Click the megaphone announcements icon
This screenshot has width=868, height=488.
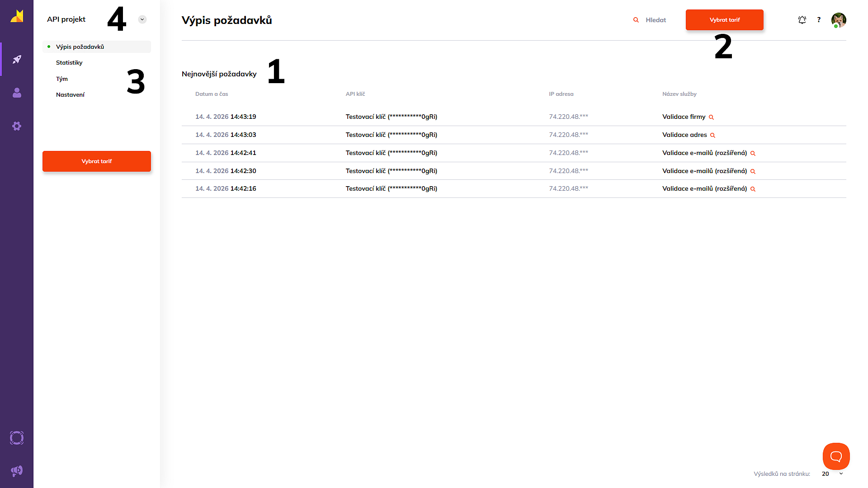click(x=17, y=471)
